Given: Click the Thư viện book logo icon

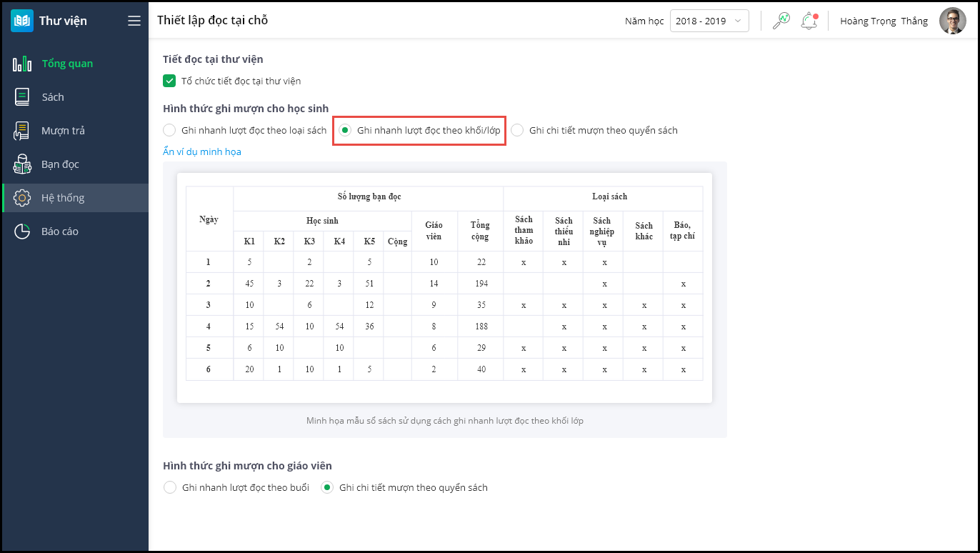Looking at the screenshot, I should click(x=22, y=21).
